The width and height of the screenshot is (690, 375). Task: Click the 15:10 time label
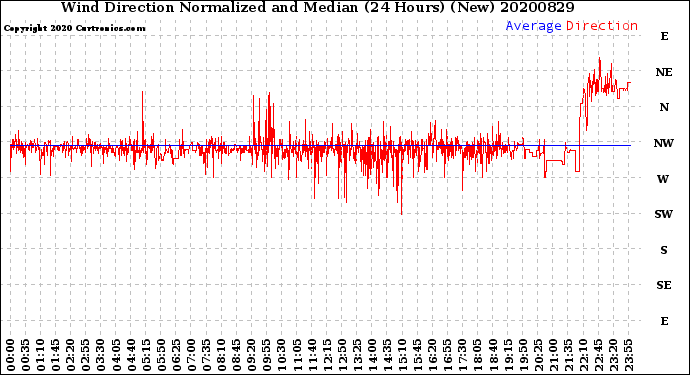(402, 355)
